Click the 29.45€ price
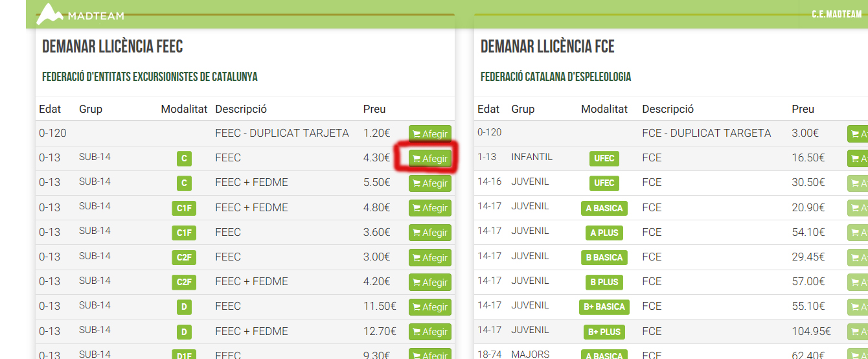This screenshot has width=868, height=359. tap(808, 257)
